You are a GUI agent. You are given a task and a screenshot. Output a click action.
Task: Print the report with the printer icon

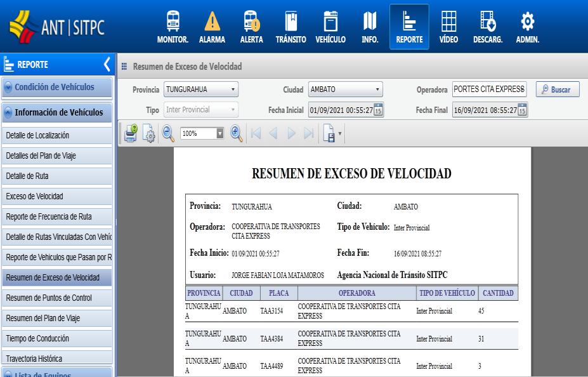(131, 133)
